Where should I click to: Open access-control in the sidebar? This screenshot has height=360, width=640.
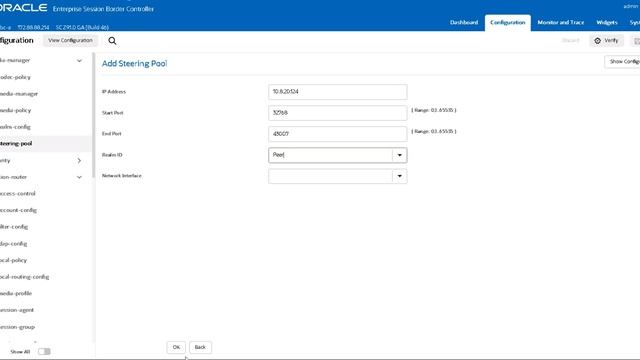[18, 193]
